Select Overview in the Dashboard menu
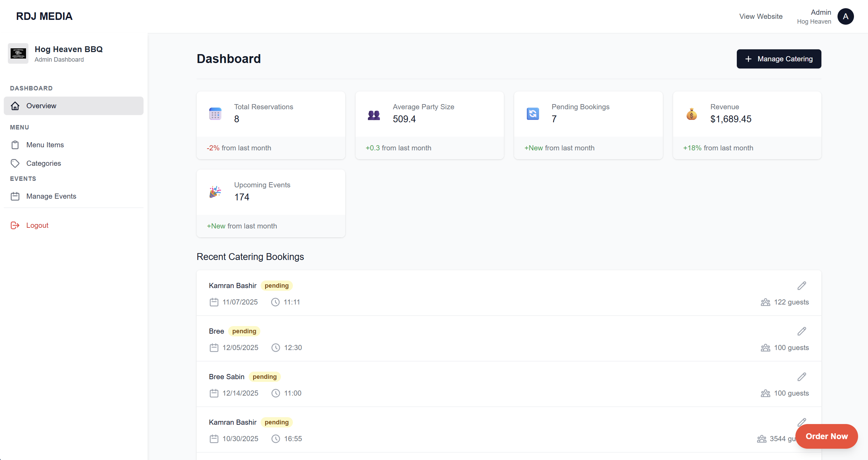 (41, 106)
